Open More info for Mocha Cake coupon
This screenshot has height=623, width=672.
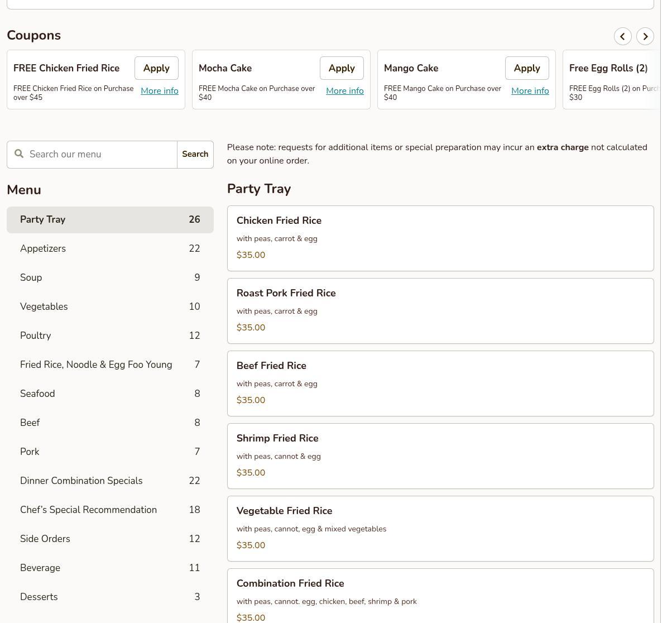[x=344, y=91]
